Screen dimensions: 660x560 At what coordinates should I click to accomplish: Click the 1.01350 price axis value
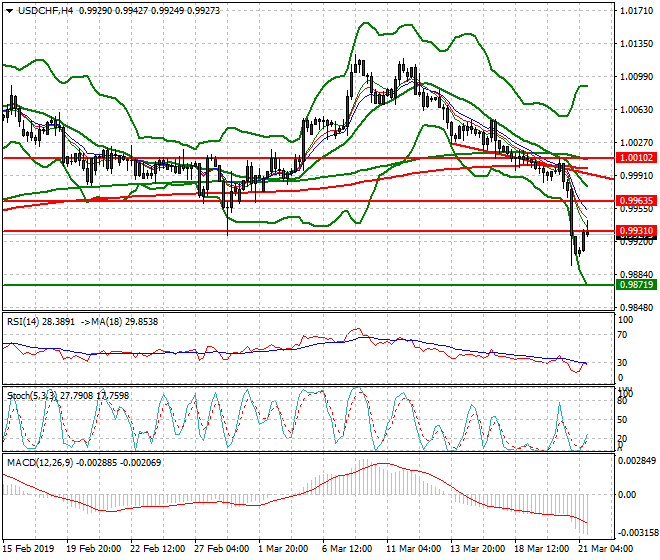pyautogui.click(x=637, y=44)
